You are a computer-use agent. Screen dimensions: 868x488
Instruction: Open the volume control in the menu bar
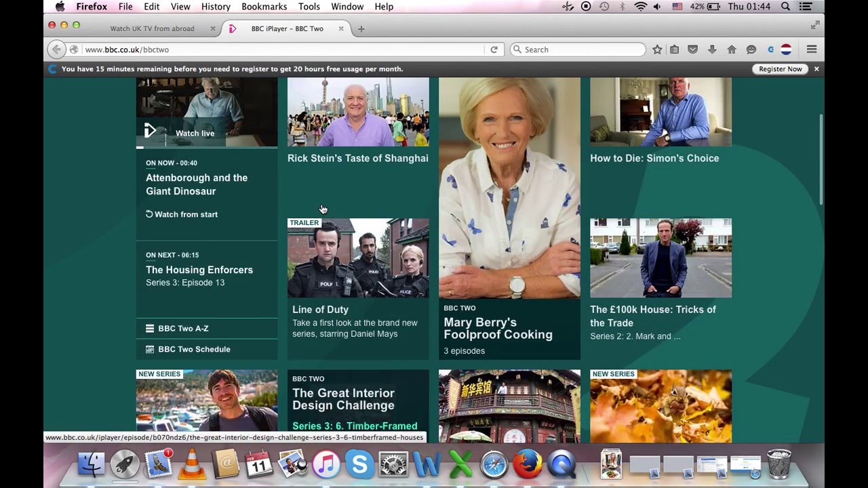pos(657,6)
